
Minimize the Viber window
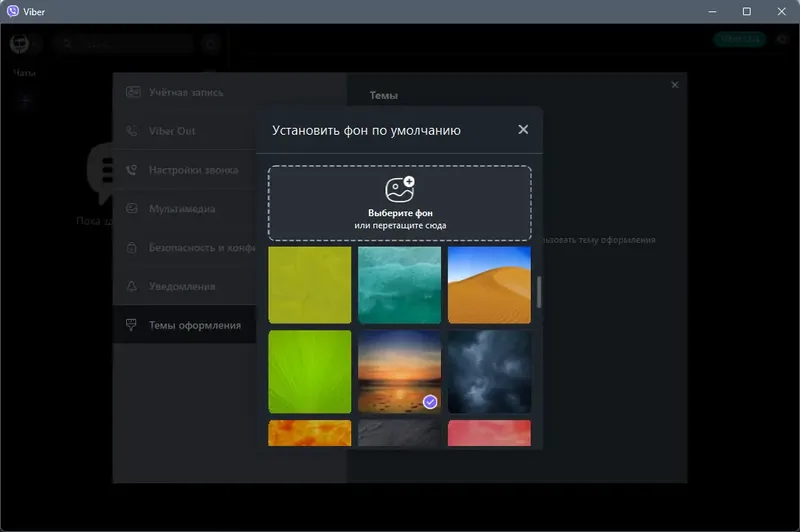712,11
